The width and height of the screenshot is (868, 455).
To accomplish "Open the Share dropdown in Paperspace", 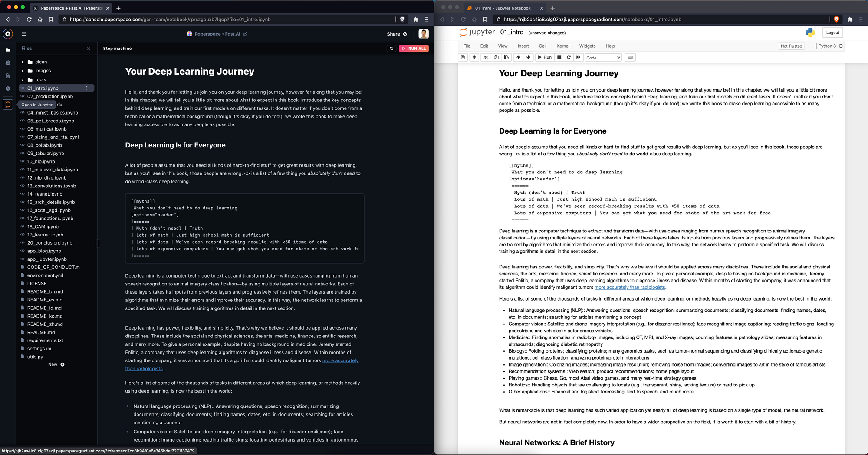I will click(x=397, y=34).
